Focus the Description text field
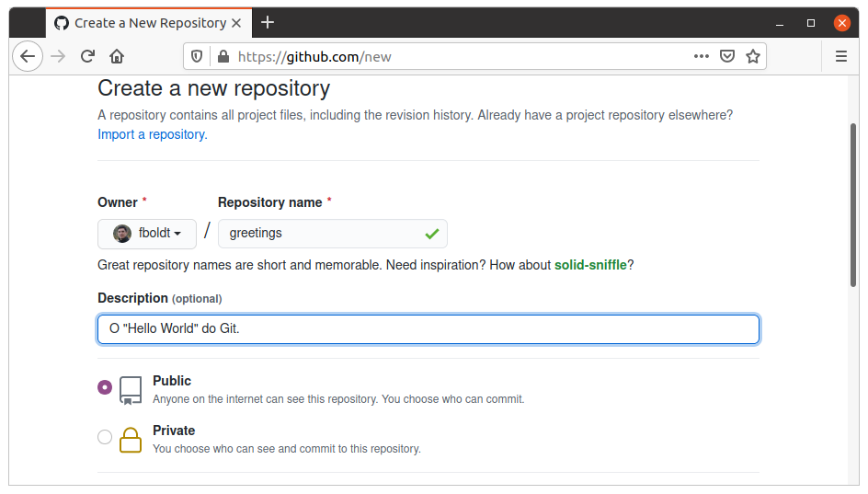 click(x=428, y=329)
